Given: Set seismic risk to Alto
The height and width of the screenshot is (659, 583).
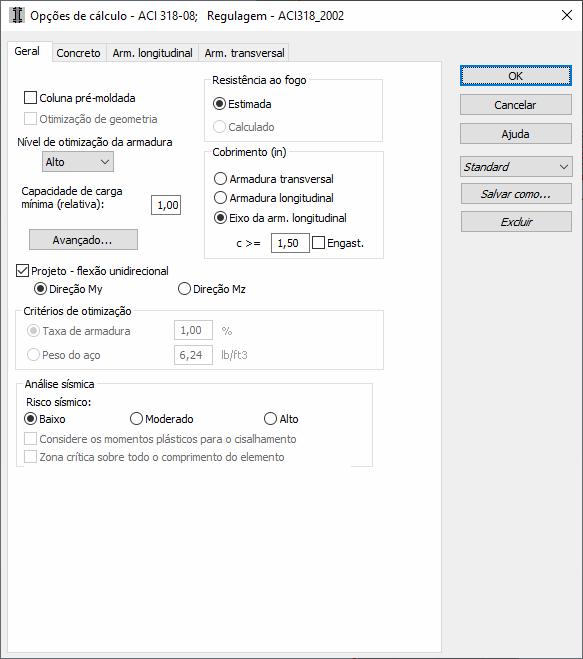Looking at the screenshot, I should (270, 419).
